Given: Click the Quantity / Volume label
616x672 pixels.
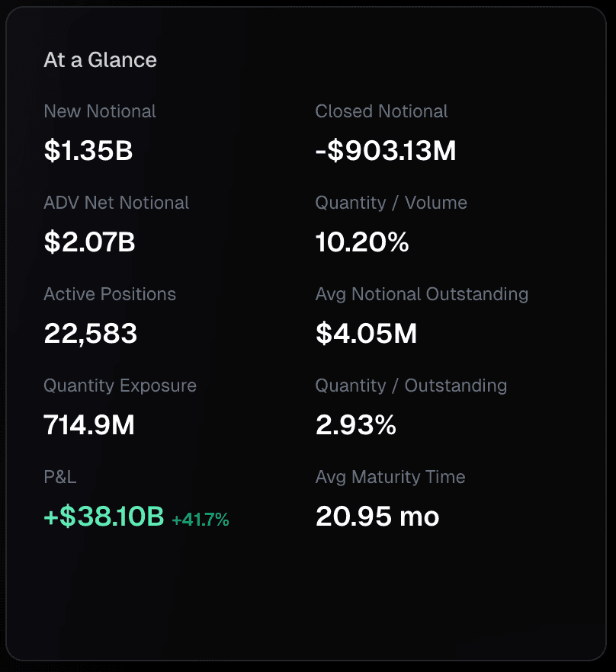Looking at the screenshot, I should click(391, 203).
